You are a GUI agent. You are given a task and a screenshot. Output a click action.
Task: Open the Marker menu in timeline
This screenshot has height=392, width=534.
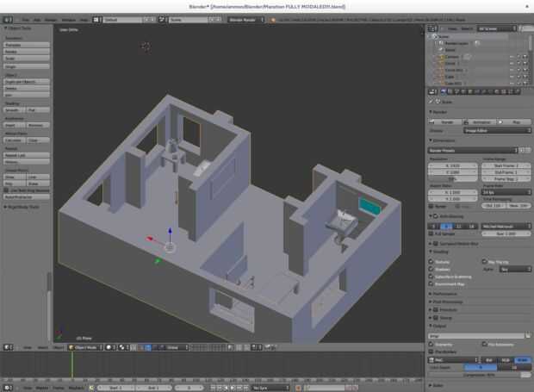[42, 388]
